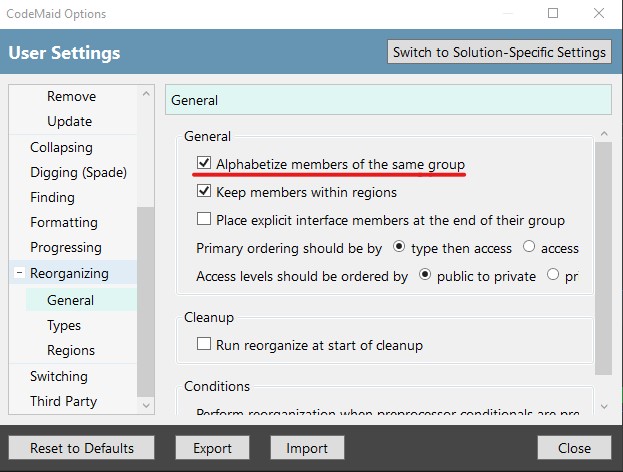Select the cut-off 'pr' access level radio

(x=553, y=275)
